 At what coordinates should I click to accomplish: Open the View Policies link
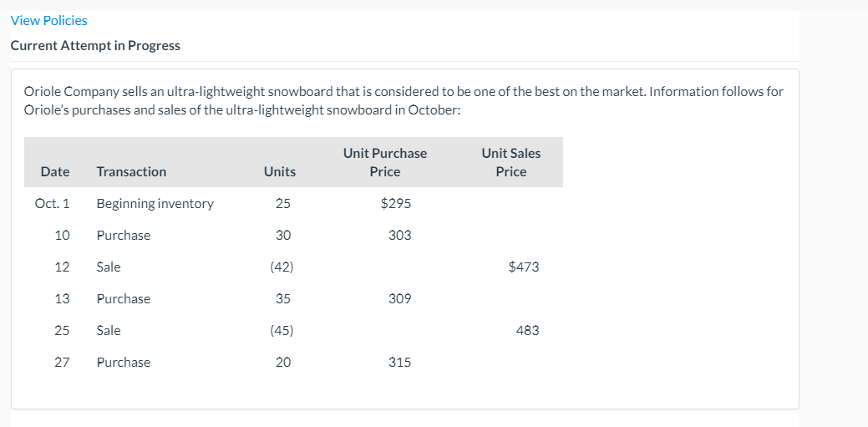48,20
